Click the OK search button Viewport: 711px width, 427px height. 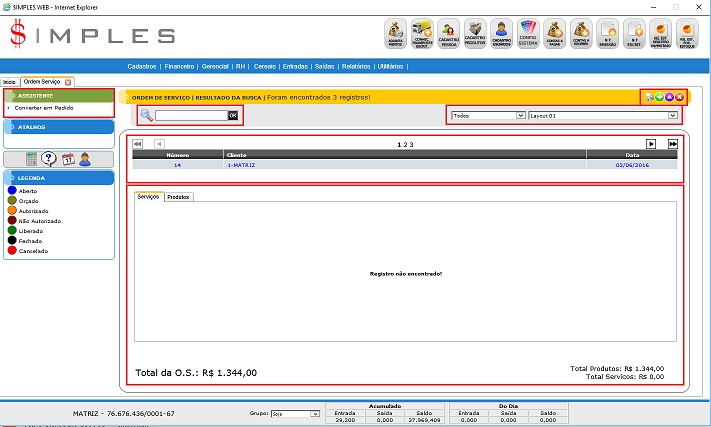click(x=233, y=116)
